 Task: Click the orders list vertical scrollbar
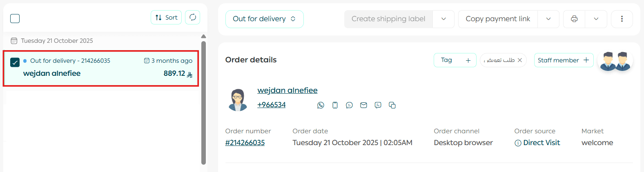click(x=203, y=102)
